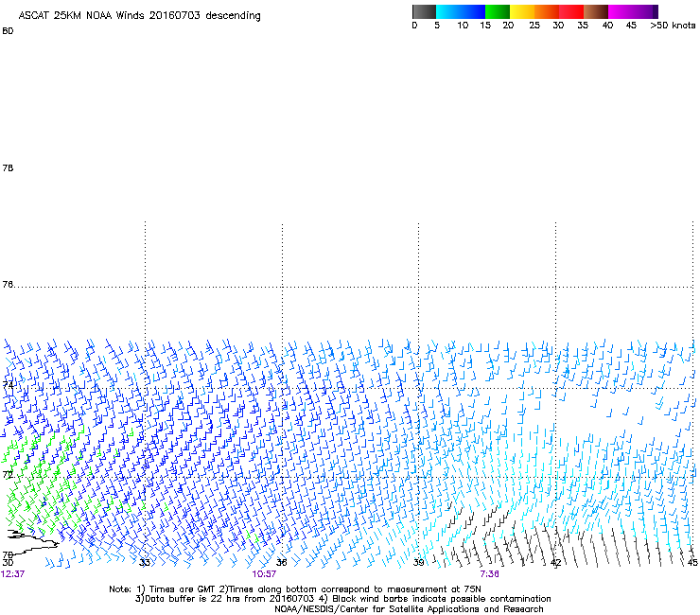700x615 pixels.
Task: Click the "10" label under the color bar
Action: click(463, 26)
